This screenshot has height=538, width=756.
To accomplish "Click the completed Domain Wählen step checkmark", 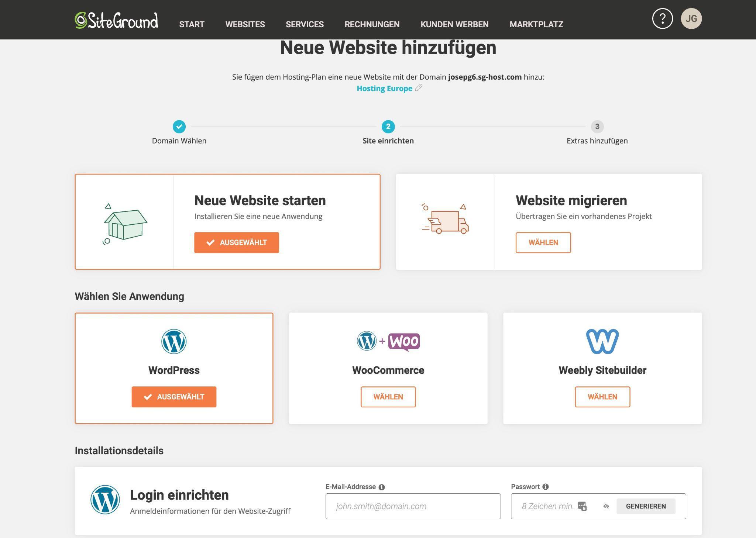I will [x=179, y=127].
